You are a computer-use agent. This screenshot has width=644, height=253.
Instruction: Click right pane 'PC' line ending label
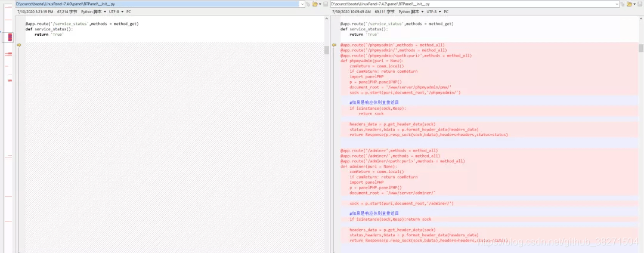(446, 12)
